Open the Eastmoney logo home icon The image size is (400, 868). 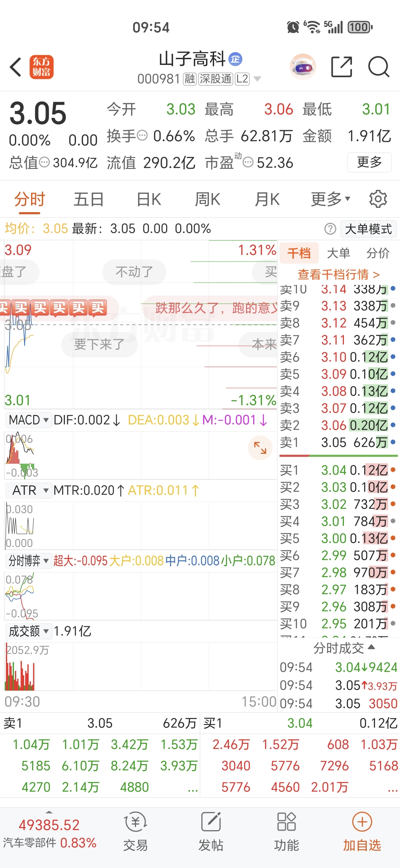click(x=41, y=67)
